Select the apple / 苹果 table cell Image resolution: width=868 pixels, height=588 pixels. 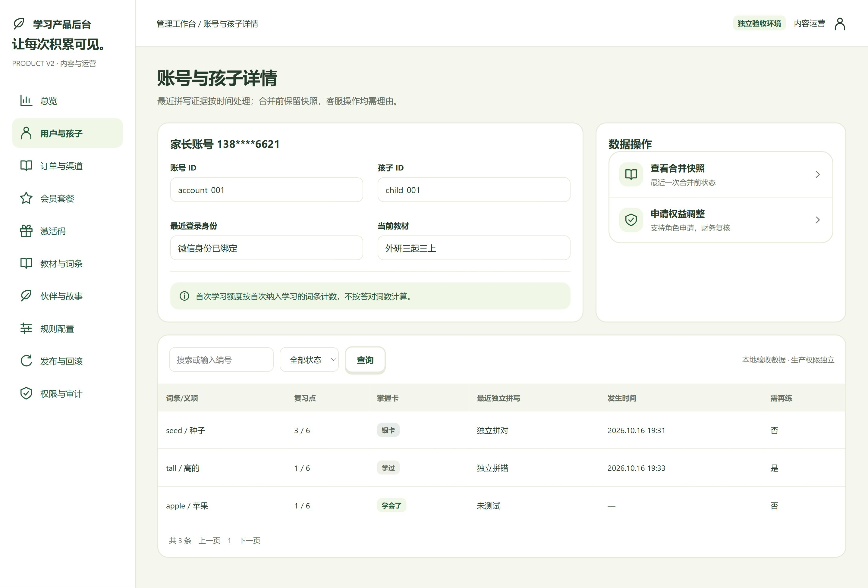coord(187,506)
